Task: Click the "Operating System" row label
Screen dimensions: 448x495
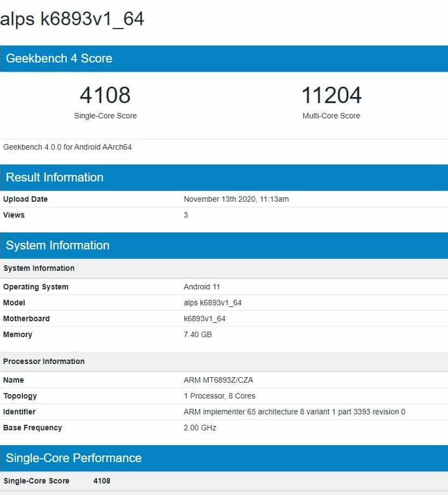Action: [x=36, y=287]
